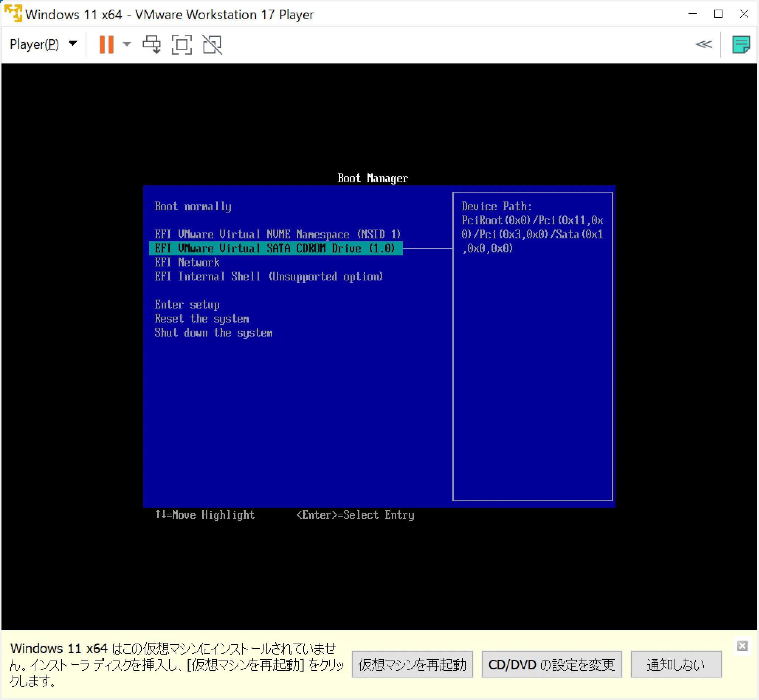
Task: Toggle the Unity mode icon
Action: (x=212, y=45)
